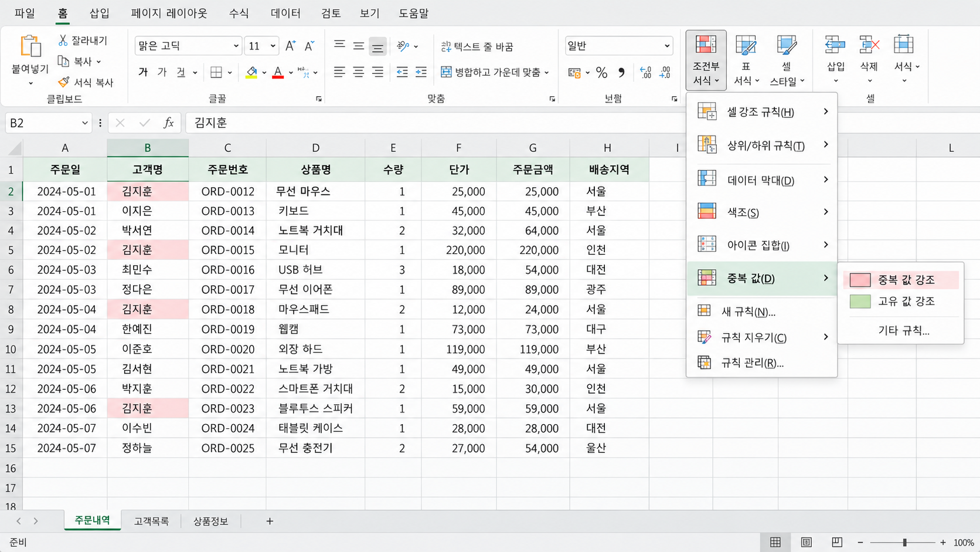
Task: Open the font size dropdown showing 11
Action: point(273,46)
